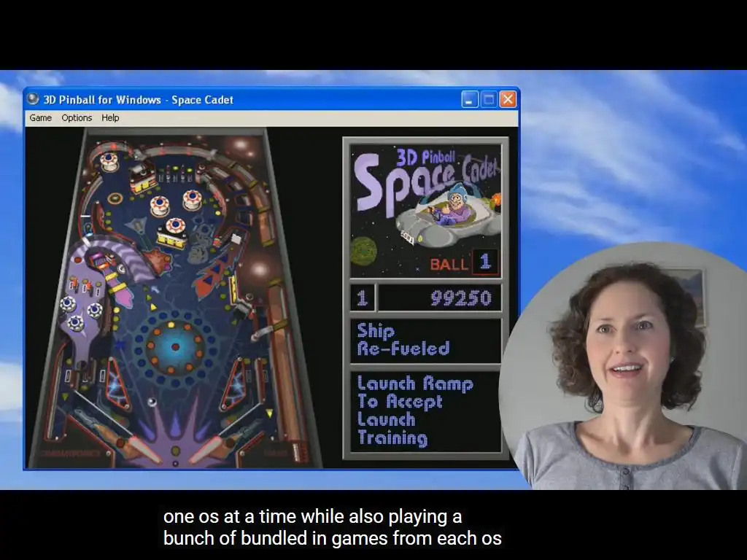The height and width of the screenshot is (560, 747).
Task: Minimize the 3D Pinball window
Action: (x=469, y=99)
